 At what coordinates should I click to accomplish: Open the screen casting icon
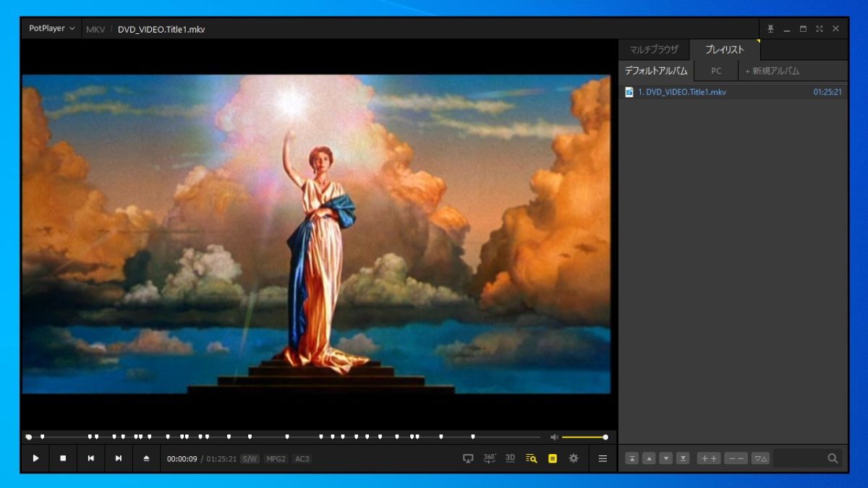coord(468,458)
